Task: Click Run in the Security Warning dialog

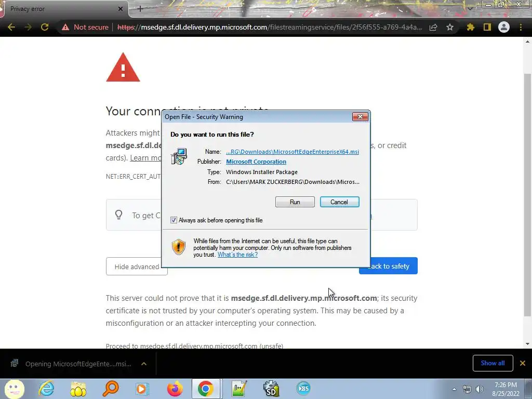Action: tap(295, 202)
